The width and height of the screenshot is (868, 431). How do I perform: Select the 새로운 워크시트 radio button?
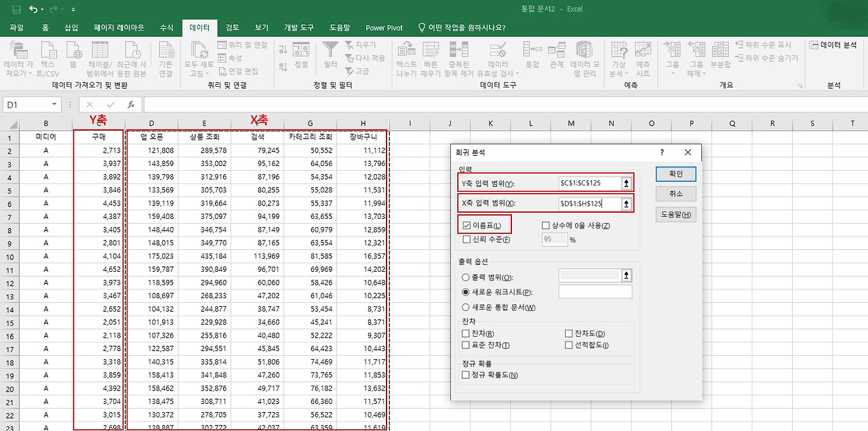(x=465, y=292)
